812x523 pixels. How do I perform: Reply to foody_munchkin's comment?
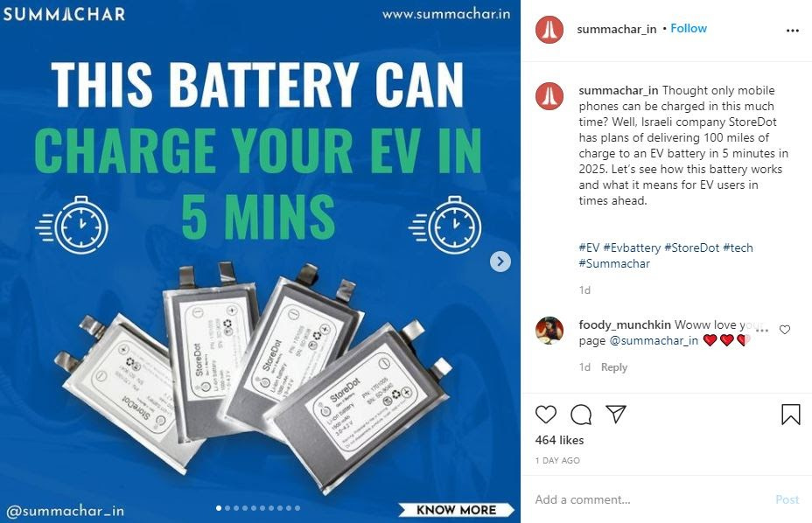click(614, 367)
